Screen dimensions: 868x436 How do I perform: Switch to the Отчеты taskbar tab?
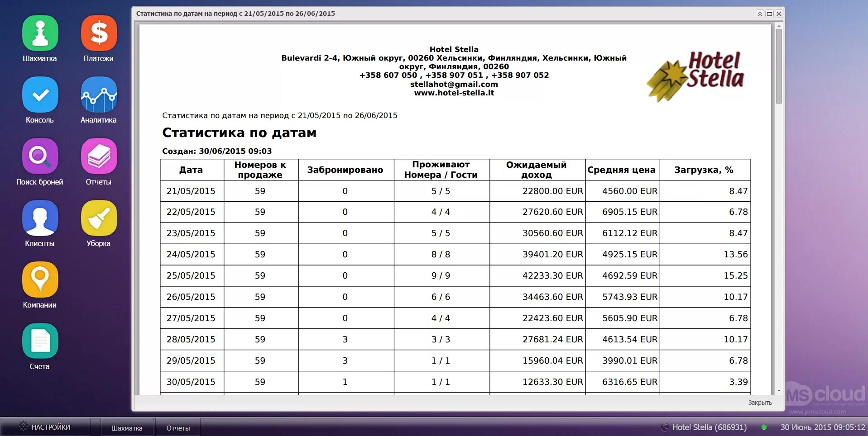click(x=177, y=427)
